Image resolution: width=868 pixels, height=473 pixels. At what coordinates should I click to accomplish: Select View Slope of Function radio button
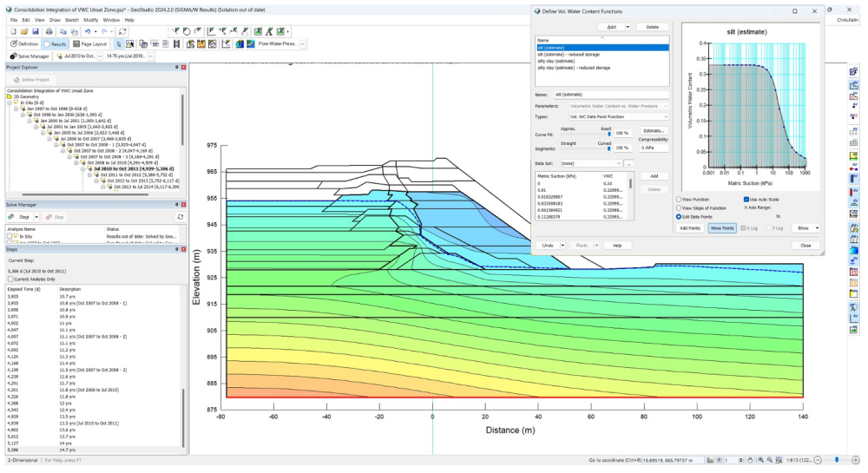[x=679, y=208]
